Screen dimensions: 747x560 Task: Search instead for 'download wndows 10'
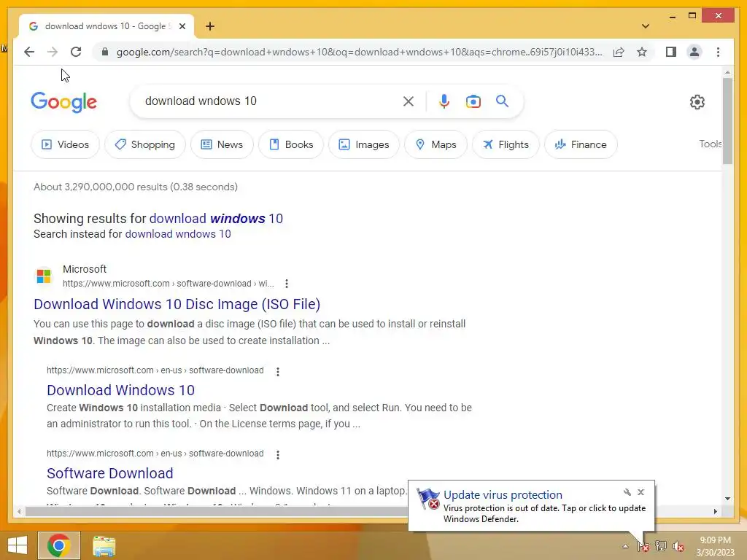click(178, 234)
